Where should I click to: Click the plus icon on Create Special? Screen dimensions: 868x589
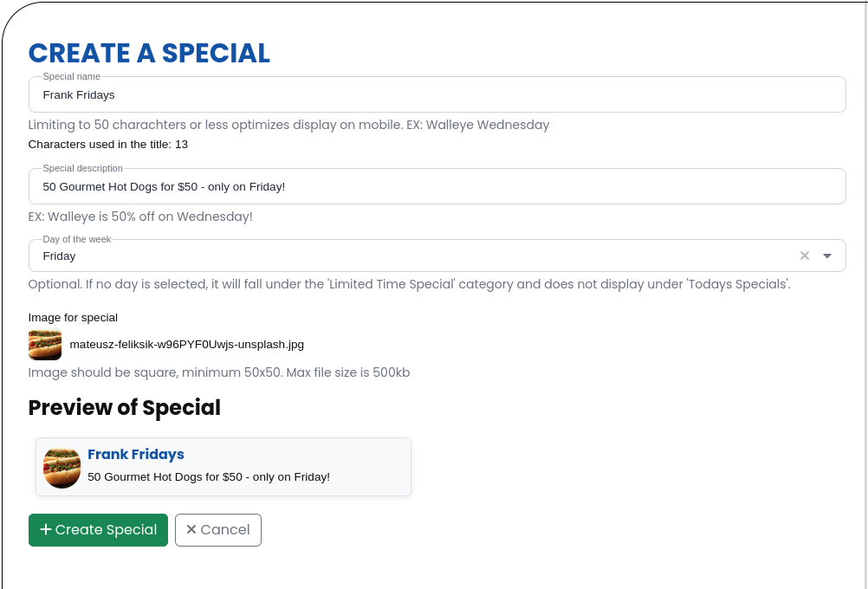click(x=46, y=530)
